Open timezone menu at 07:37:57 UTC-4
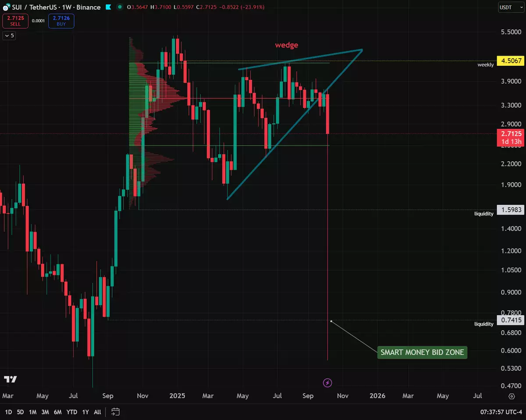 (501, 412)
